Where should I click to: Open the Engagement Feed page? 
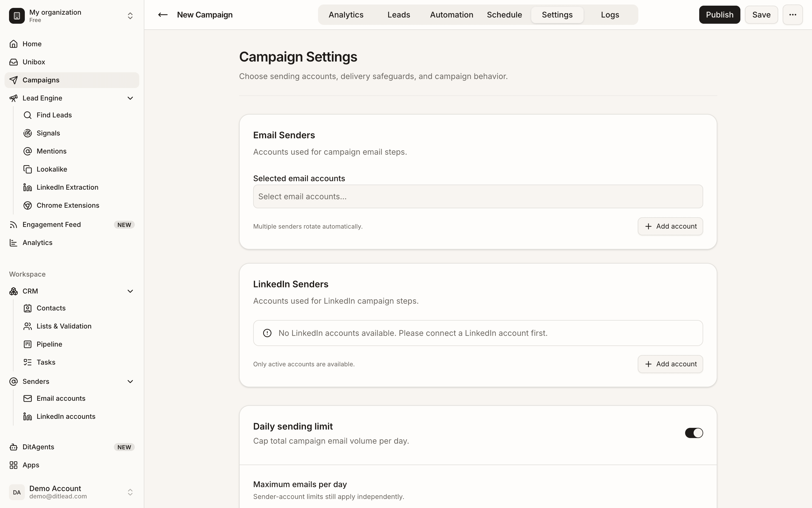[72, 225]
